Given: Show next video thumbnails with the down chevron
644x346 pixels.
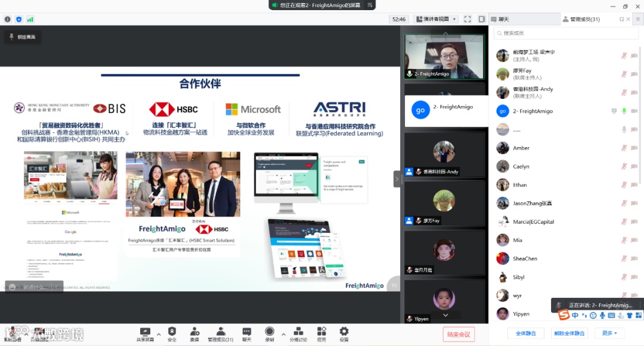Looking at the screenshot, I should [445, 315].
